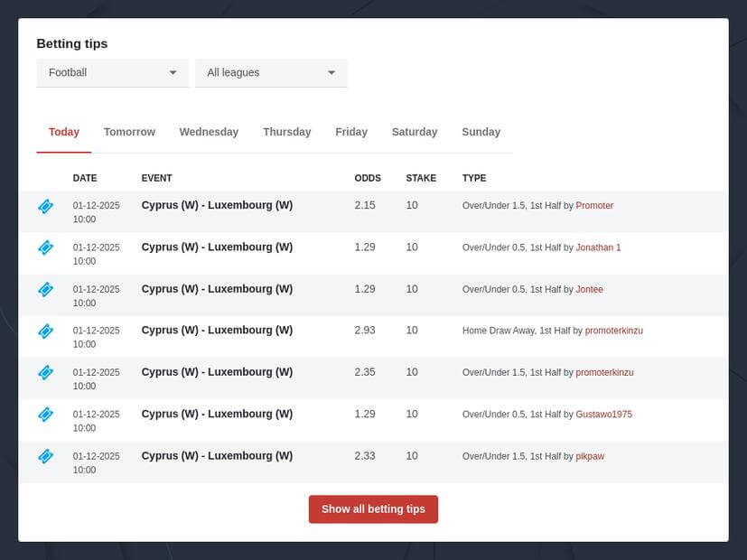Click the arrow on the Football selector

[173, 72]
